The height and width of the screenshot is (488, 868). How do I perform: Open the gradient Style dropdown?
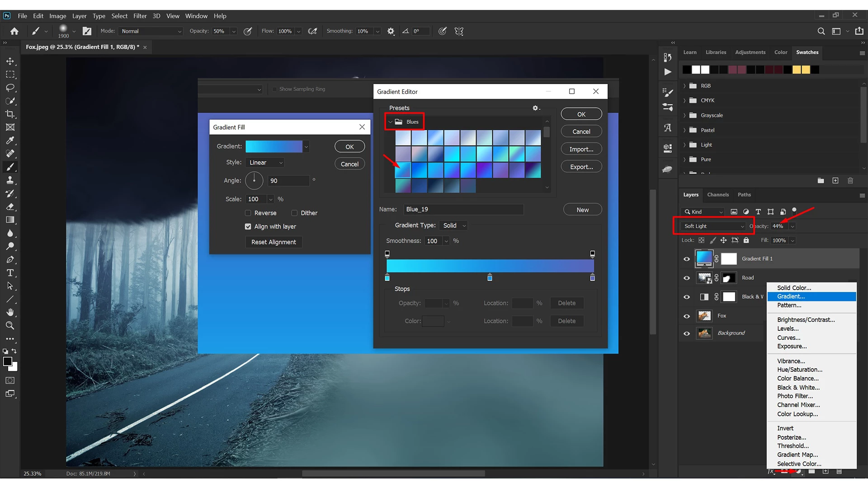265,163
